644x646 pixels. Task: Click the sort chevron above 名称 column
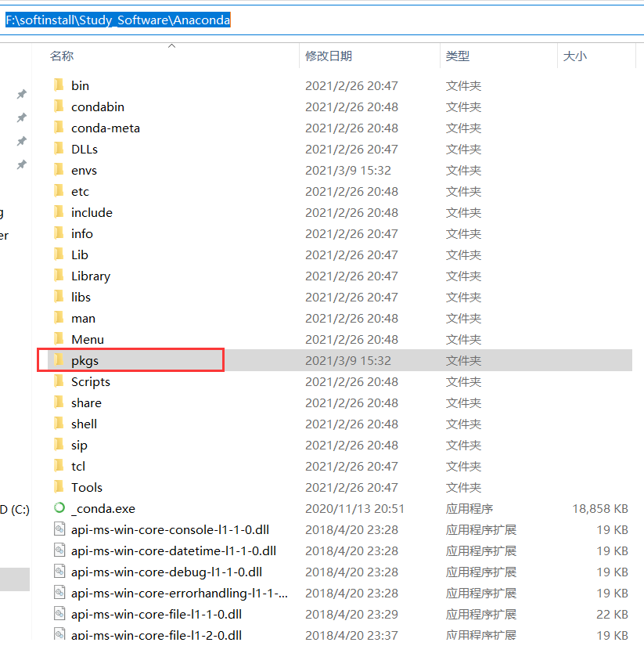[x=171, y=45]
